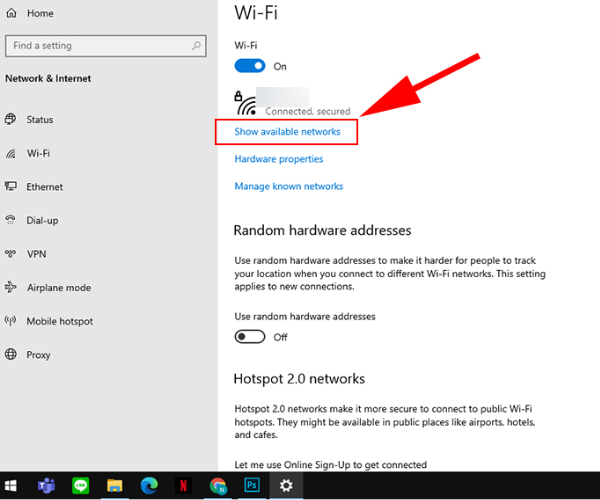Select the Proxy globe icon
This screenshot has height=500, width=600.
[x=10, y=354]
